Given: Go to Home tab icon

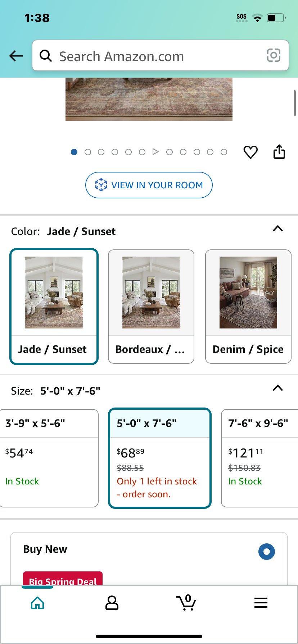Looking at the screenshot, I should click(37, 603).
